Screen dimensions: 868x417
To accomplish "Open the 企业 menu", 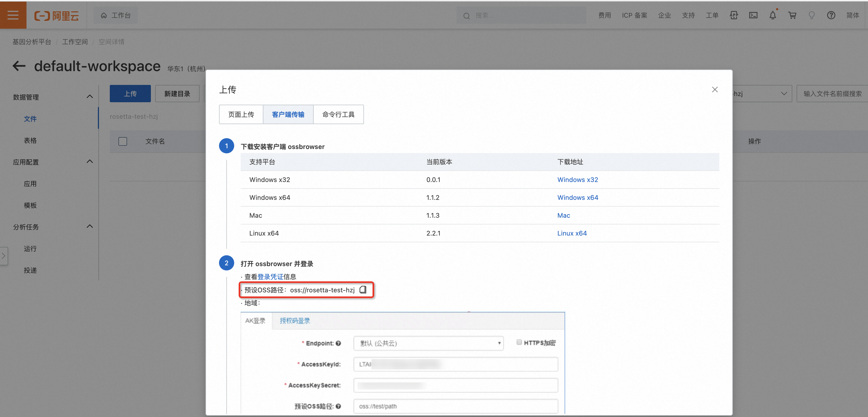I will coord(664,15).
